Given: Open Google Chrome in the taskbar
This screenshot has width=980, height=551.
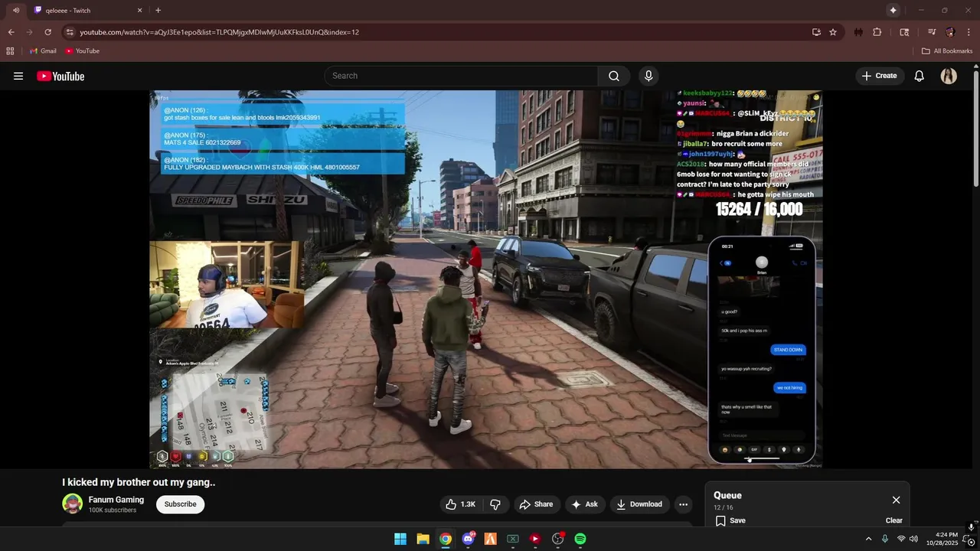Looking at the screenshot, I should coord(446,539).
